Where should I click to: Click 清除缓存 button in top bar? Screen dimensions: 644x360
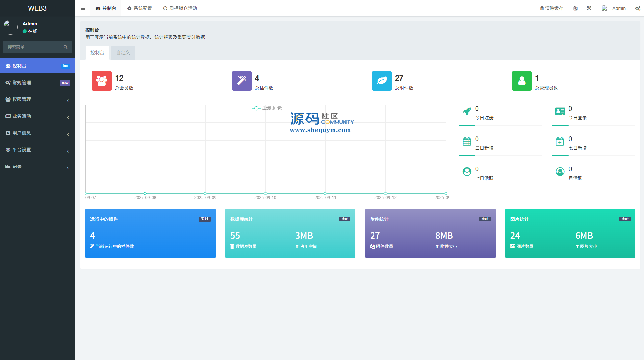[x=552, y=8]
